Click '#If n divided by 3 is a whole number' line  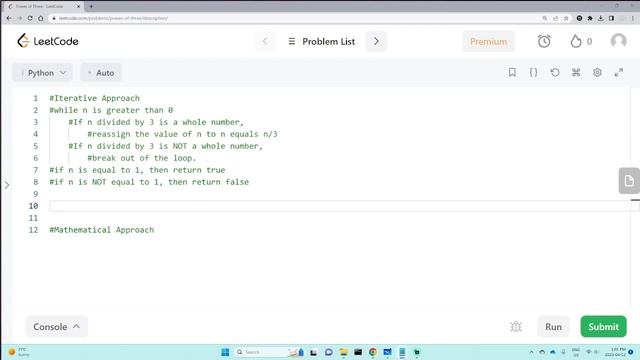[156, 122]
